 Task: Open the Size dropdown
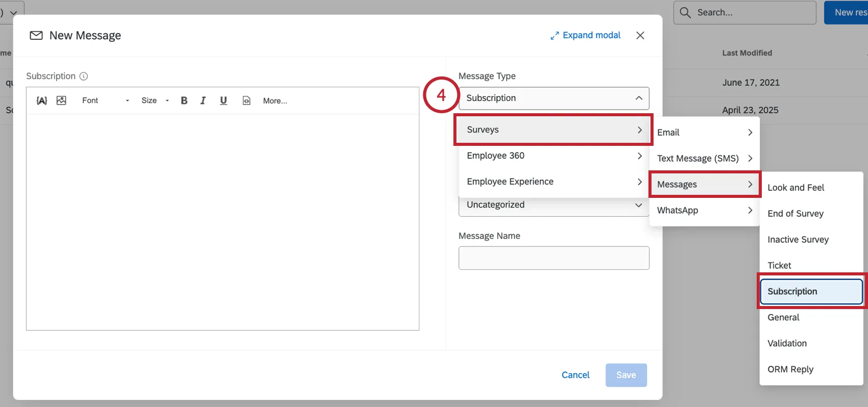pyautogui.click(x=155, y=100)
